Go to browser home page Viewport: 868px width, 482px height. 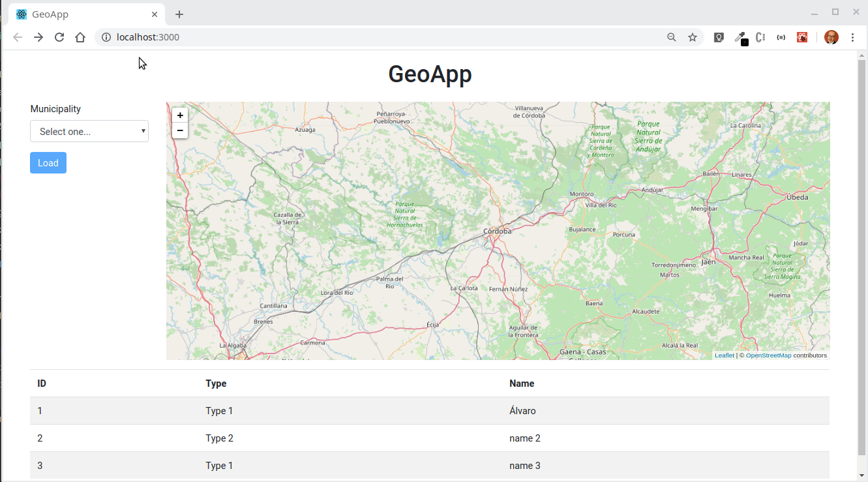coord(80,37)
